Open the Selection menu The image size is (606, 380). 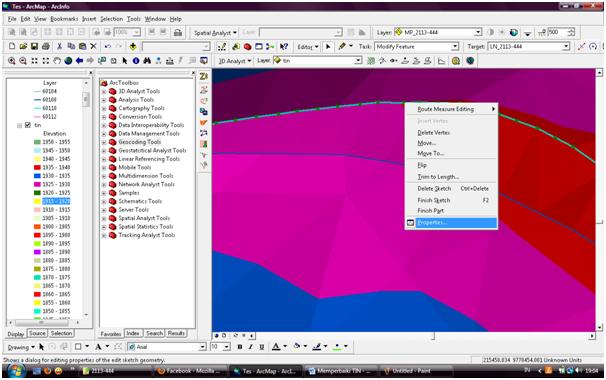click(x=111, y=19)
